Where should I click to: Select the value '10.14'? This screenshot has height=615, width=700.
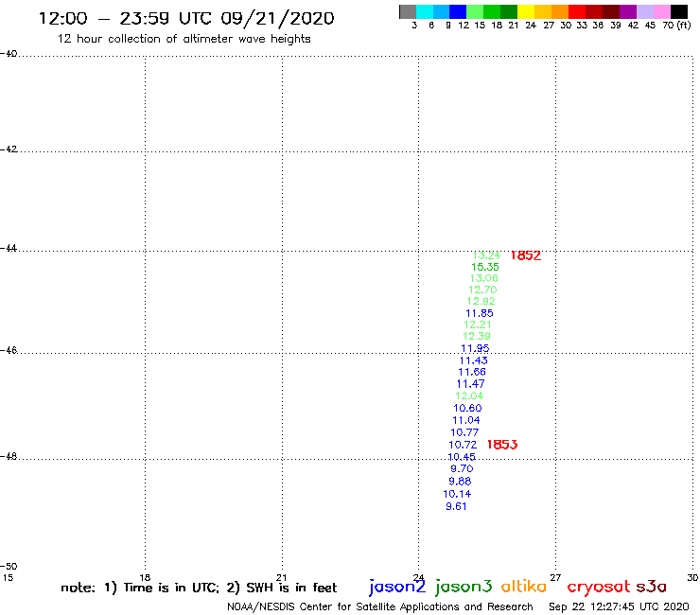pyautogui.click(x=457, y=494)
